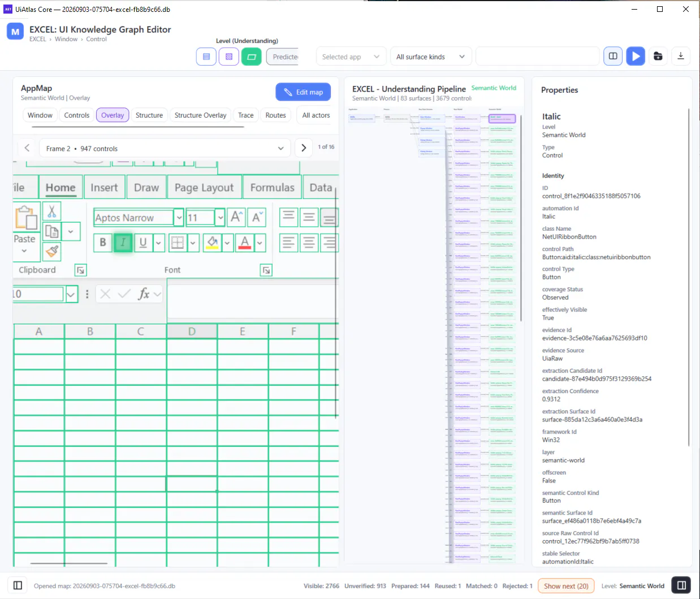Image resolution: width=700 pixels, height=599 pixels.
Task: Select the green Level rectangle toggle
Action: (252, 57)
